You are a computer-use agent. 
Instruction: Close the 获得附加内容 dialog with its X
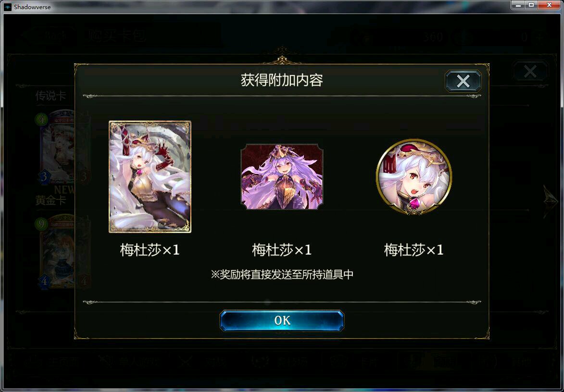[x=463, y=81]
